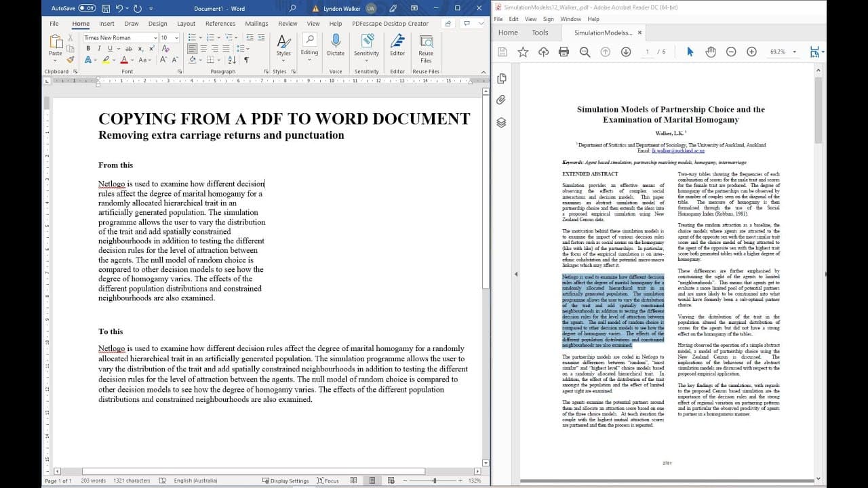
Task: Expand the Acrobat zoom percentage dropdown
Action: (792, 52)
